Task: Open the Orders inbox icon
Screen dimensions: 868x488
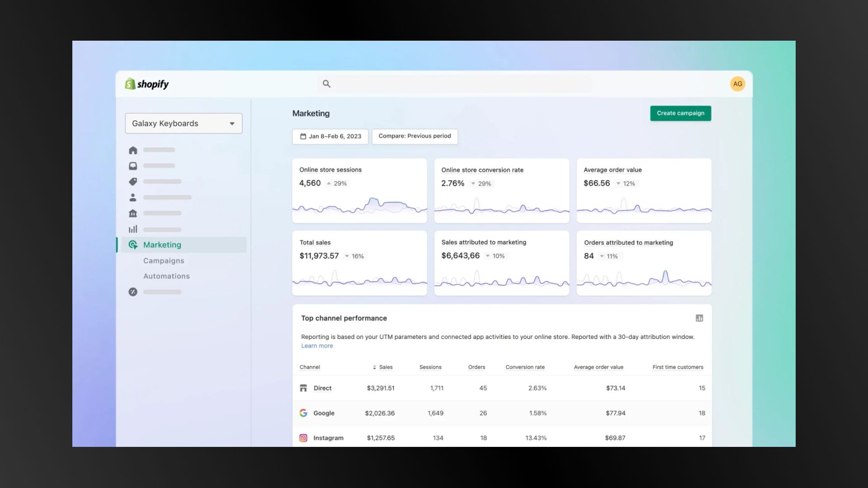Action: click(x=133, y=166)
